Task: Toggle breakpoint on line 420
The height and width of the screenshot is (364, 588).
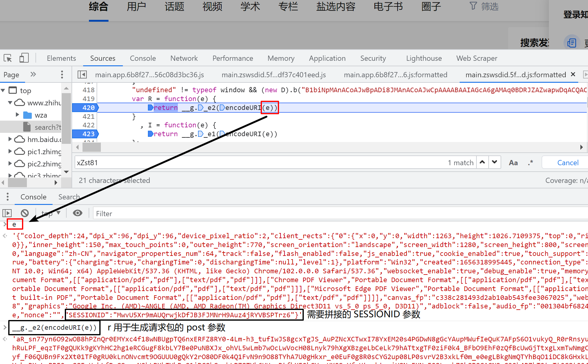Action: click(x=85, y=107)
